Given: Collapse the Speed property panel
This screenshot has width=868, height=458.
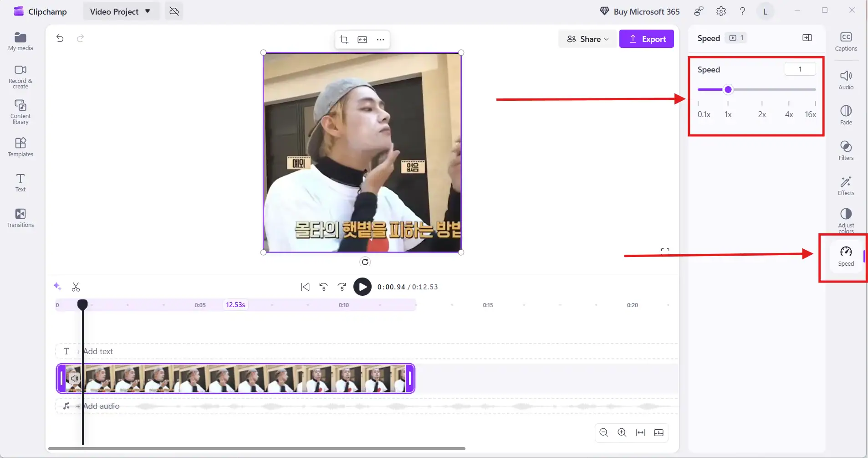Looking at the screenshot, I should click(807, 38).
